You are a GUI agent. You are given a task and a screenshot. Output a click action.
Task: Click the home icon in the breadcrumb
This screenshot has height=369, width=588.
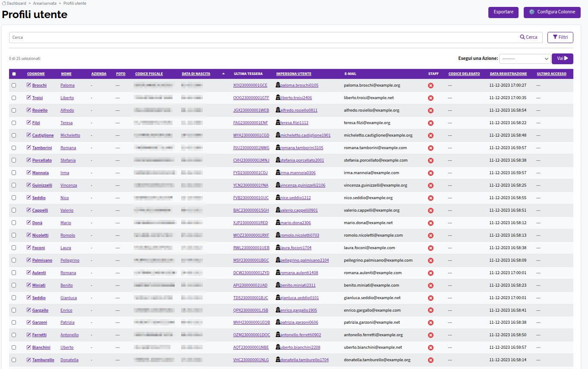[4, 3]
